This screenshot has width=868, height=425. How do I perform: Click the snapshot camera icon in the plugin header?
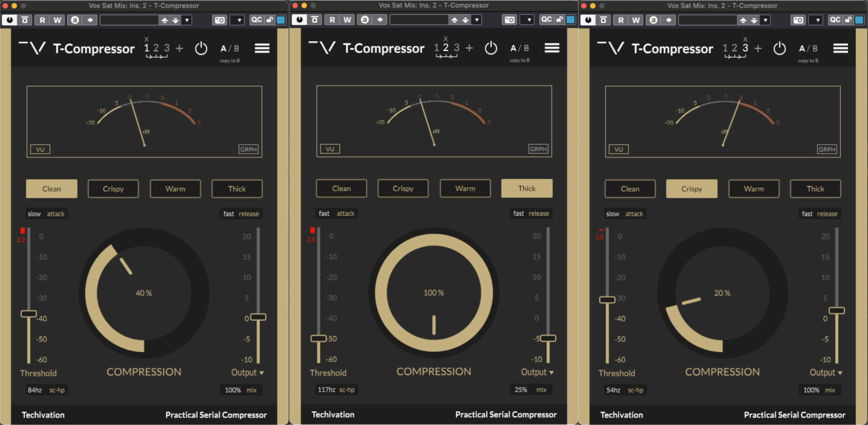[x=219, y=20]
